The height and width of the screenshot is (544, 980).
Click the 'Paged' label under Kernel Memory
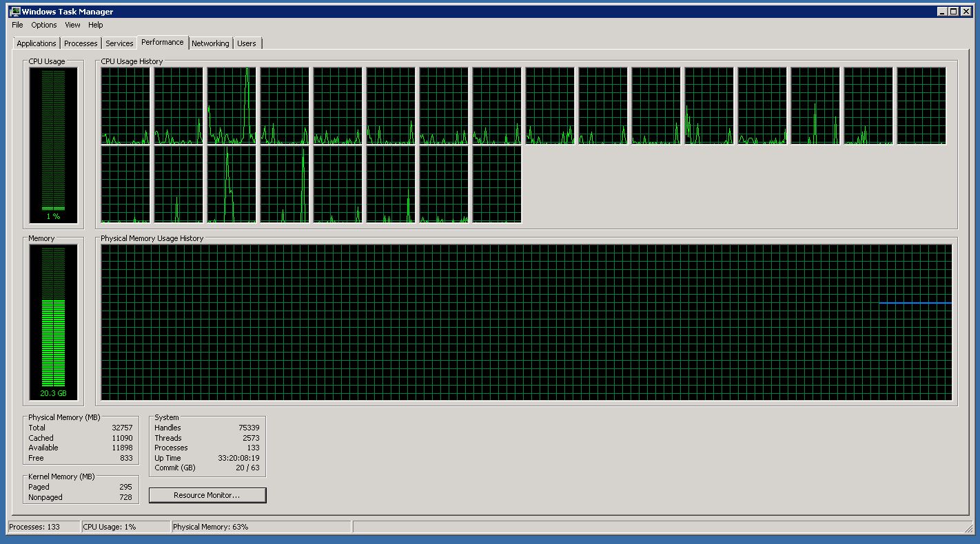(39, 487)
